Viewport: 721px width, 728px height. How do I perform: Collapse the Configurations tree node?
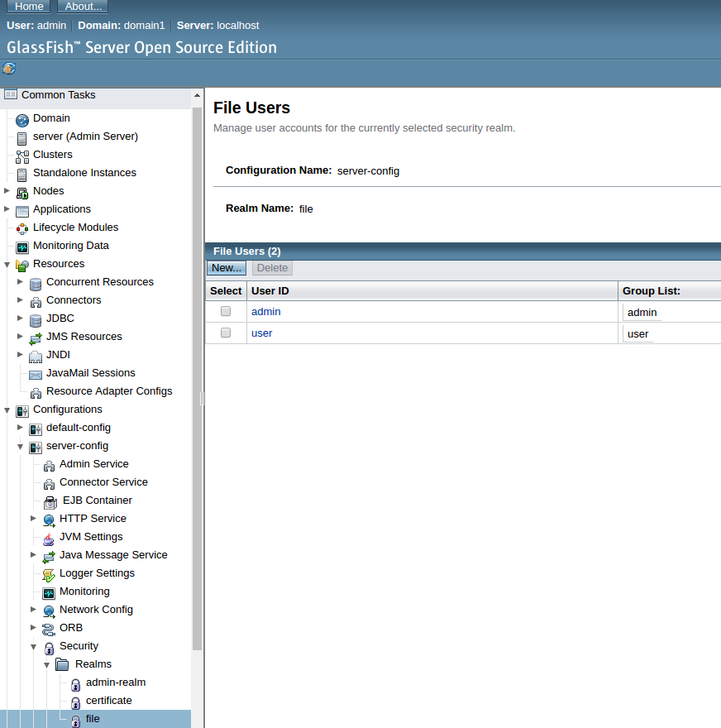pos(7,410)
